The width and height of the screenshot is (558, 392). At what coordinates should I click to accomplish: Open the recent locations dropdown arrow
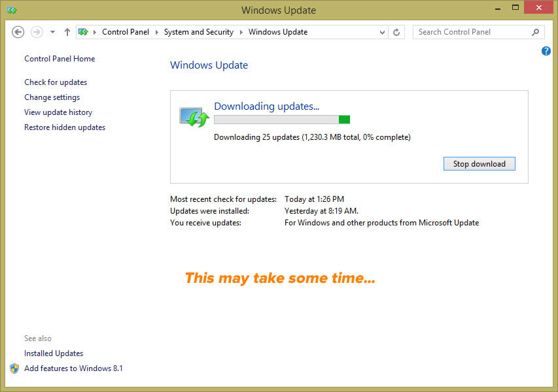coord(53,32)
